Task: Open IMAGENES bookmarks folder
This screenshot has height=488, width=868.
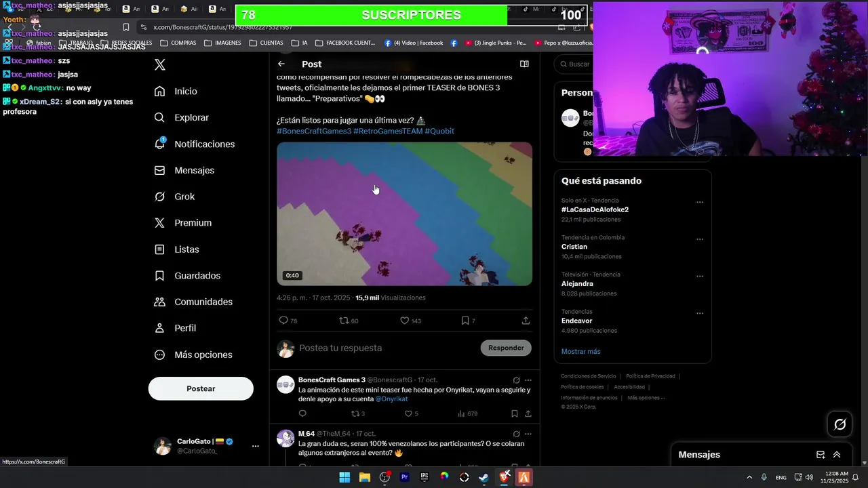Action: pos(222,43)
